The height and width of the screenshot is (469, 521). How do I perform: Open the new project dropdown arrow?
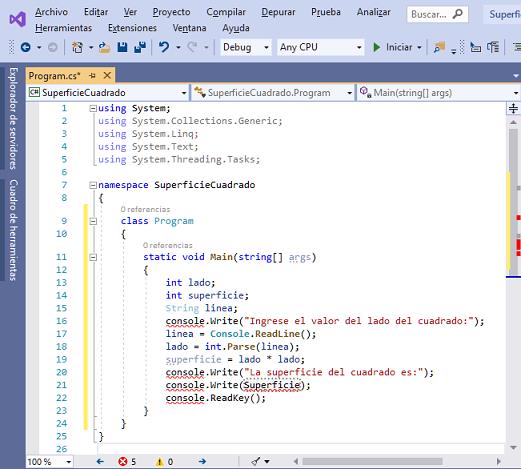point(91,48)
